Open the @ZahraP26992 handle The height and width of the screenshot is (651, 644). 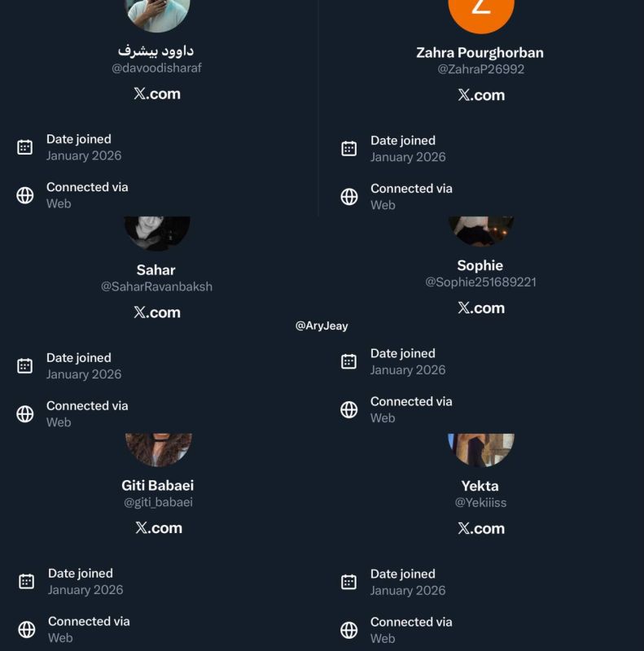(x=480, y=69)
